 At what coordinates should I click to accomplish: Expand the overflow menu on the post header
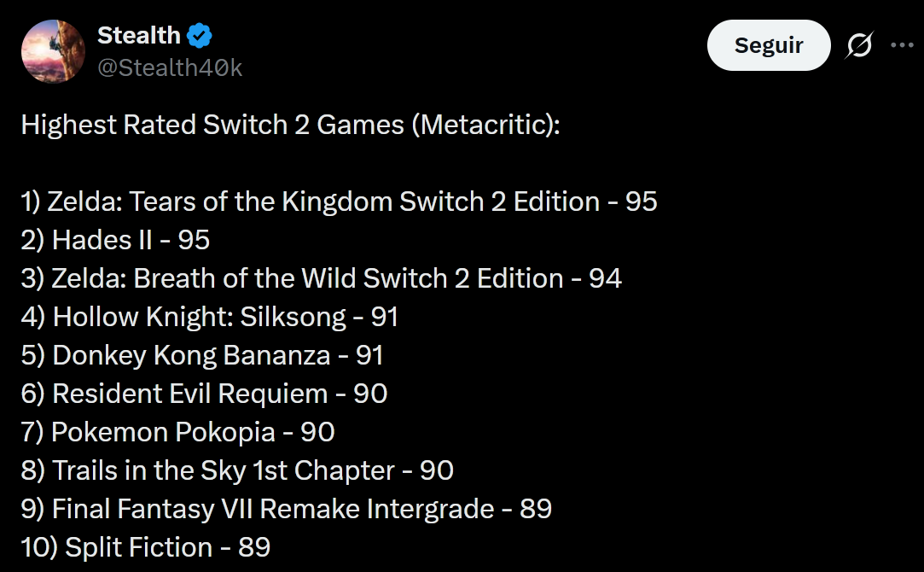point(902,45)
